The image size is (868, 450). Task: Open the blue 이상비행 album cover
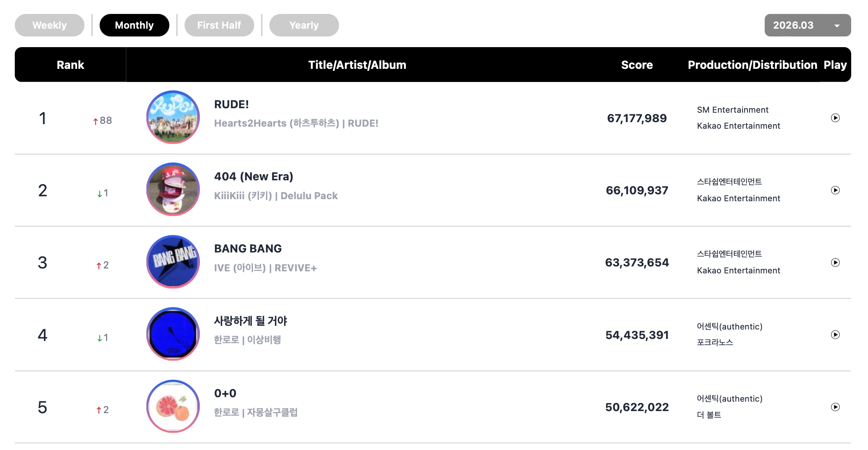(x=173, y=334)
